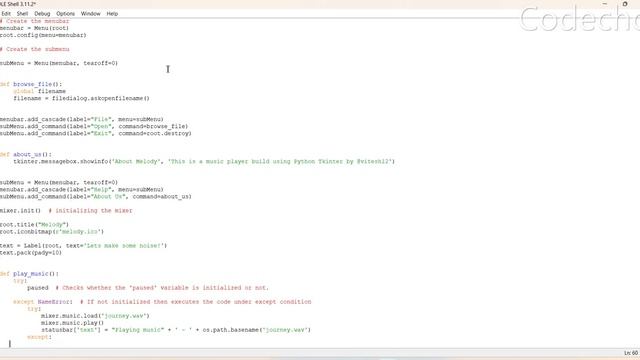Click the '# Create the menubar' comment line
This screenshot has height=360, width=640.
[x=35, y=21]
